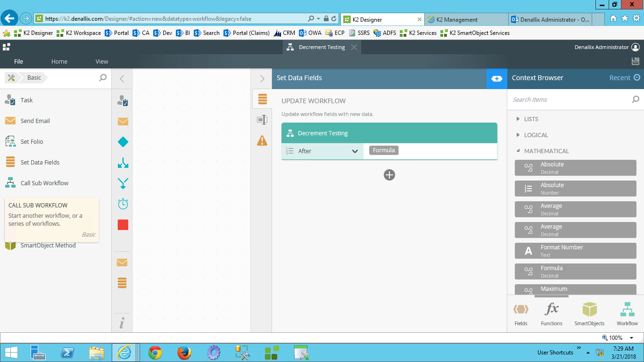The image size is (644, 362).
Task: Click the browser back arrow
Action: point(9,18)
